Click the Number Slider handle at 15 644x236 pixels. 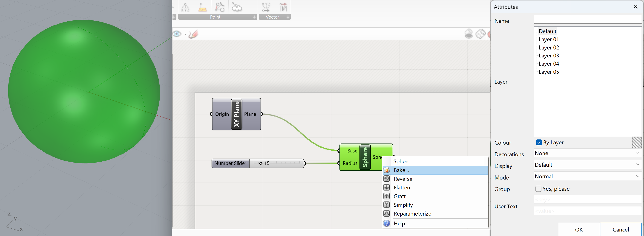[261, 163]
